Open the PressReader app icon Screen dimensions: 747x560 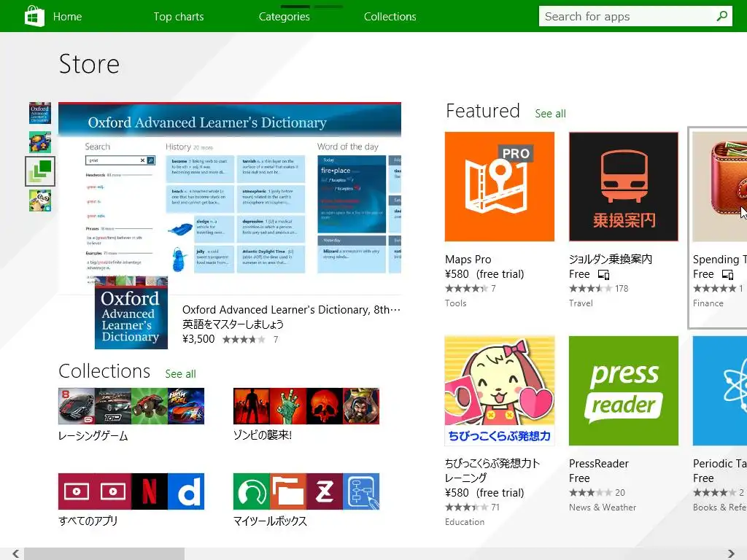pyautogui.click(x=624, y=391)
